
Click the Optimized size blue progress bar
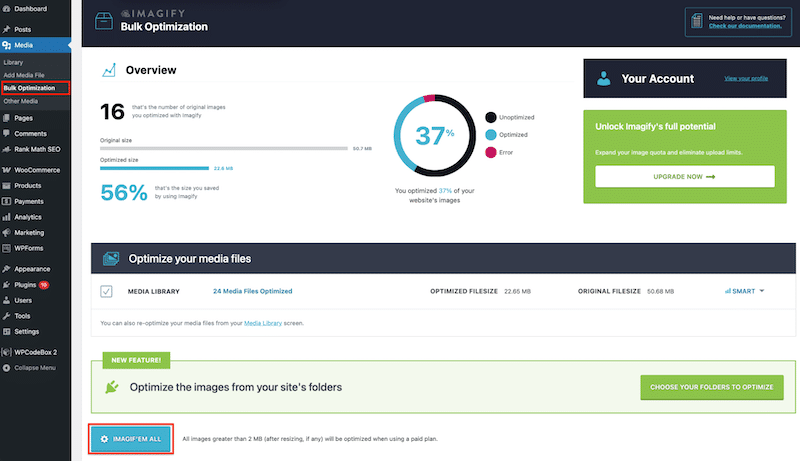(155, 168)
